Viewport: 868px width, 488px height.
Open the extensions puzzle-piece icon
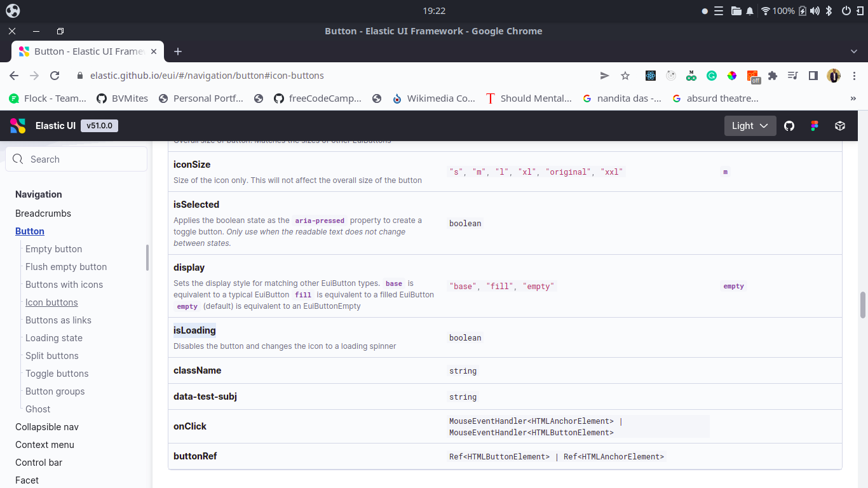tap(772, 75)
